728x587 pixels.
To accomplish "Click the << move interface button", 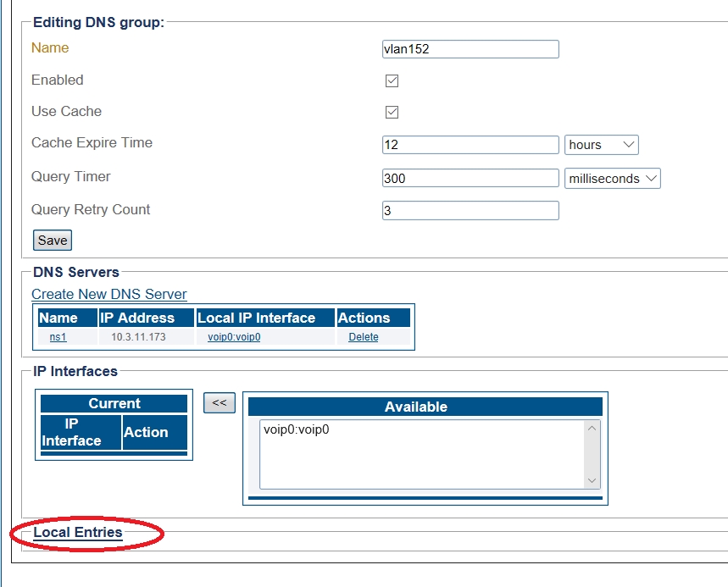I will click(x=219, y=403).
